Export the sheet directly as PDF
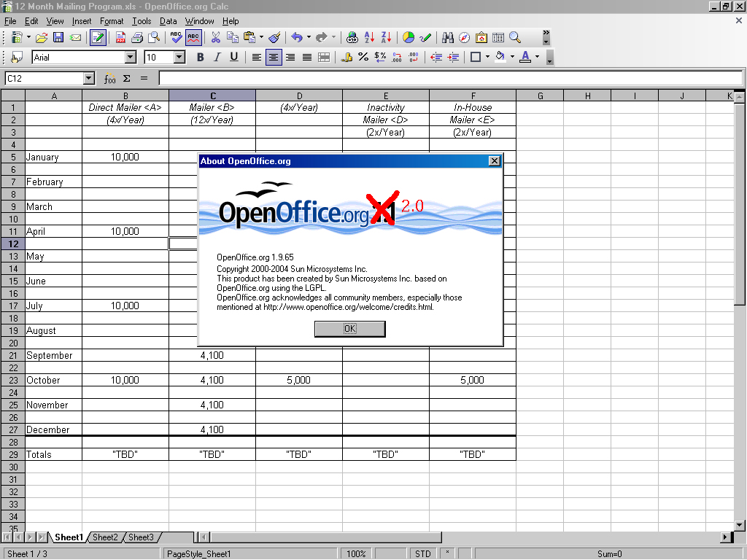The image size is (747, 560). [120, 37]
